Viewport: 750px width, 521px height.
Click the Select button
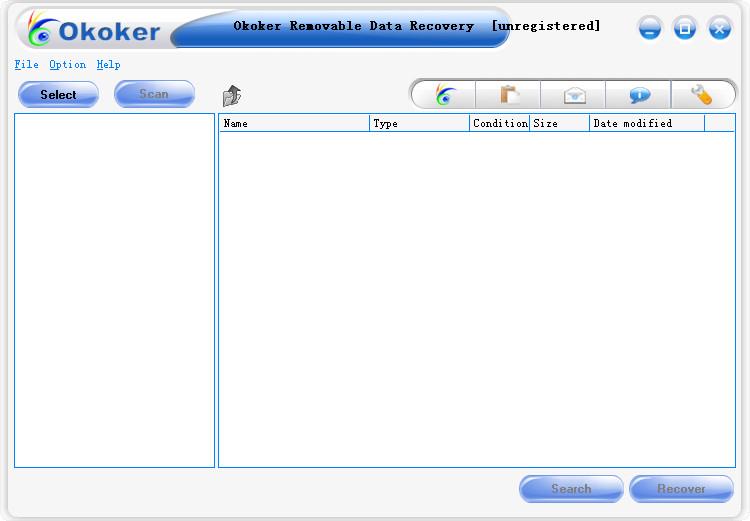pos(58,94)
